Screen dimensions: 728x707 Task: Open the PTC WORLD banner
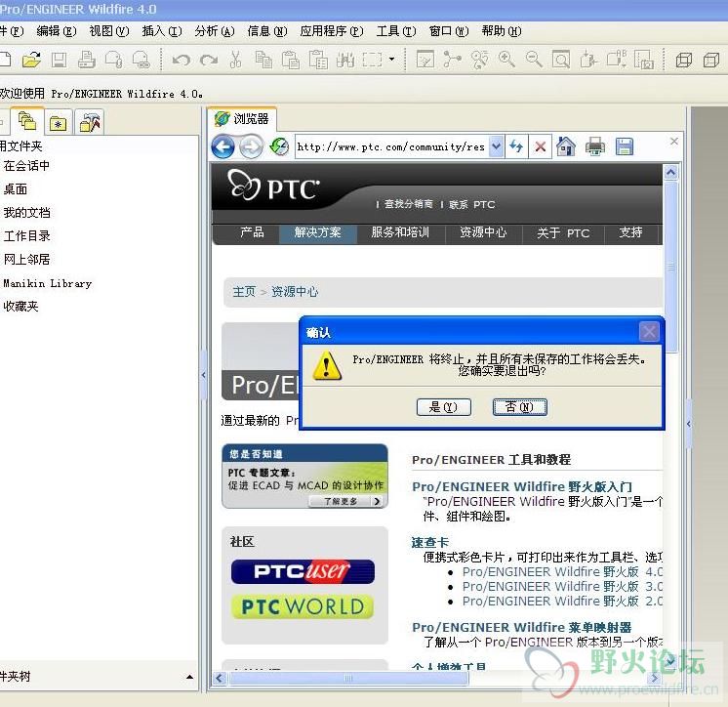pos(303,606)
